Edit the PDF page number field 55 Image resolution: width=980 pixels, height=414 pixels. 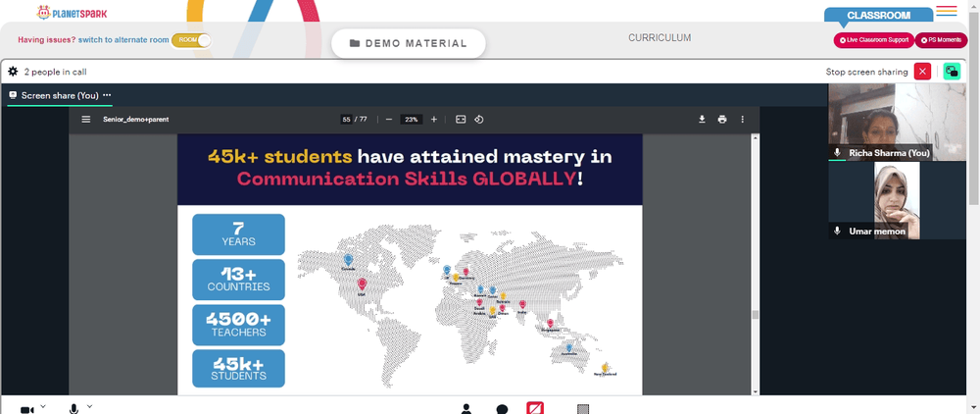346,120
